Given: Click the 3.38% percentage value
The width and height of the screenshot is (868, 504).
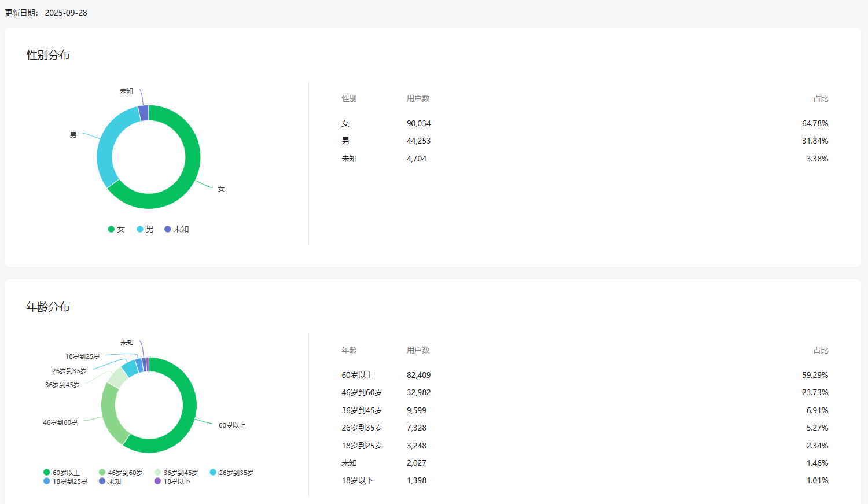Looking at the screenshot, I should 817,159.
